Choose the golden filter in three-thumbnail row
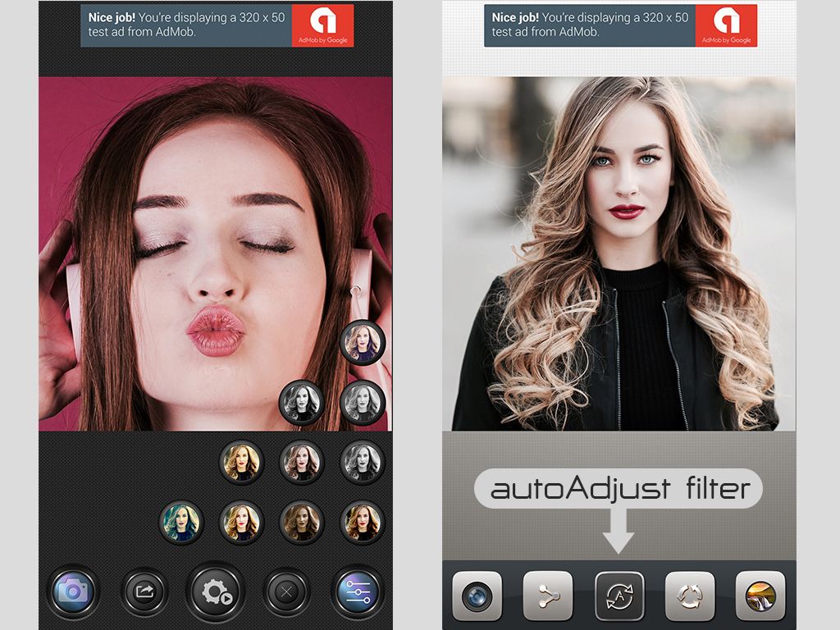The width and height of the screenshot is (840, 630). click(242, 462)
